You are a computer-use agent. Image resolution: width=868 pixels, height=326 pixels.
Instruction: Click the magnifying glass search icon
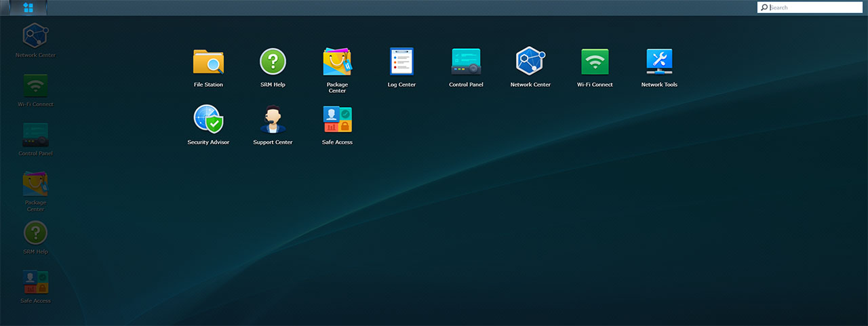click(x=764, y=7)
